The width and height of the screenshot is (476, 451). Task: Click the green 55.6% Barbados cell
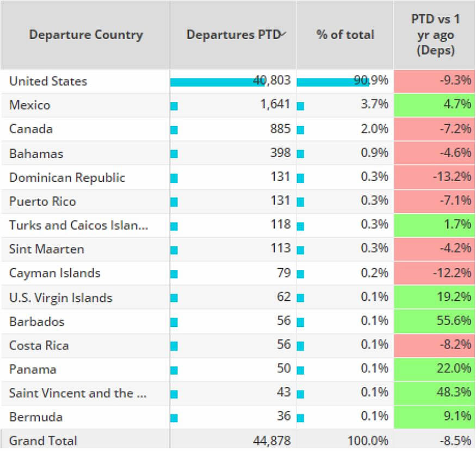click(x=434, y=321)
